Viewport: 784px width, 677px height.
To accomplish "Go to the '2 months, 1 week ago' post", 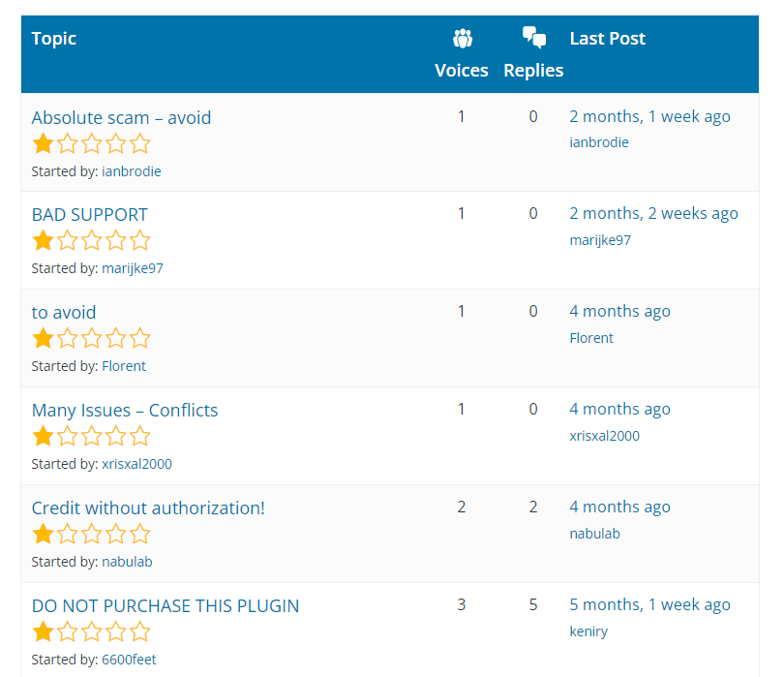I will pos(649,116).
